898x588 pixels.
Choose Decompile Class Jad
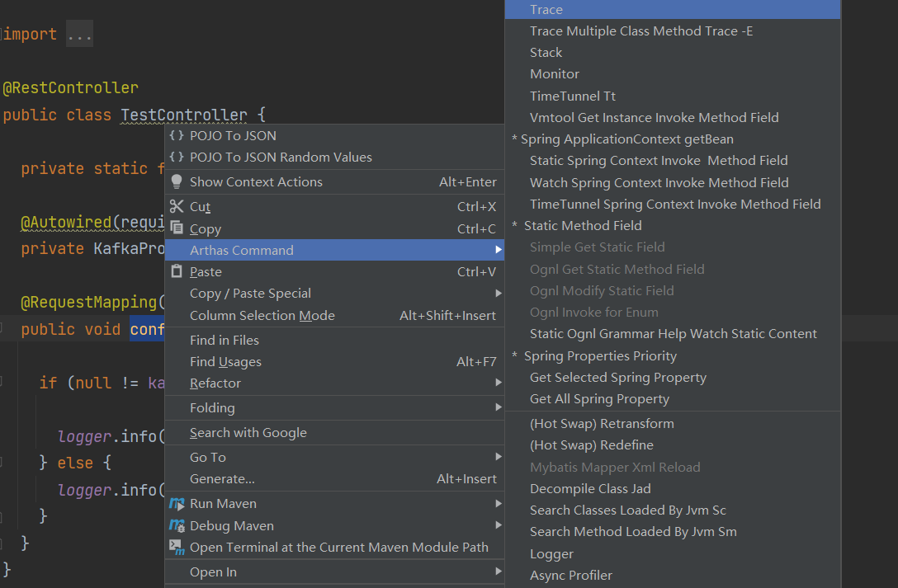(673, 488)
